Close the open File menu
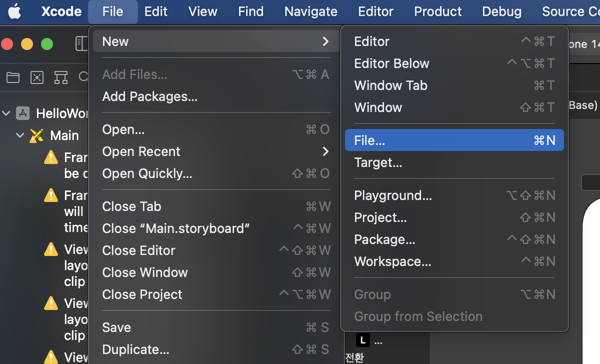Image resolution: width=600 pixels, height=364 pixels. pyautogui.click(x=112, y=11)
